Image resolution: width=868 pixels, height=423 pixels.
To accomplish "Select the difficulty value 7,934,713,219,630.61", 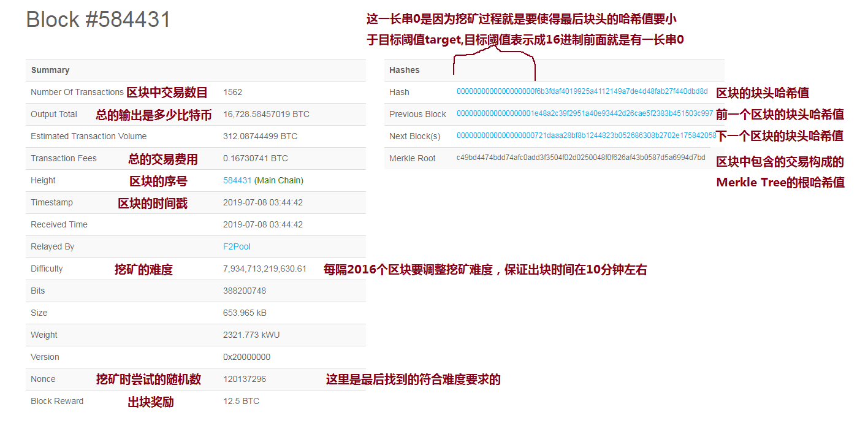I will click(265, 269).
